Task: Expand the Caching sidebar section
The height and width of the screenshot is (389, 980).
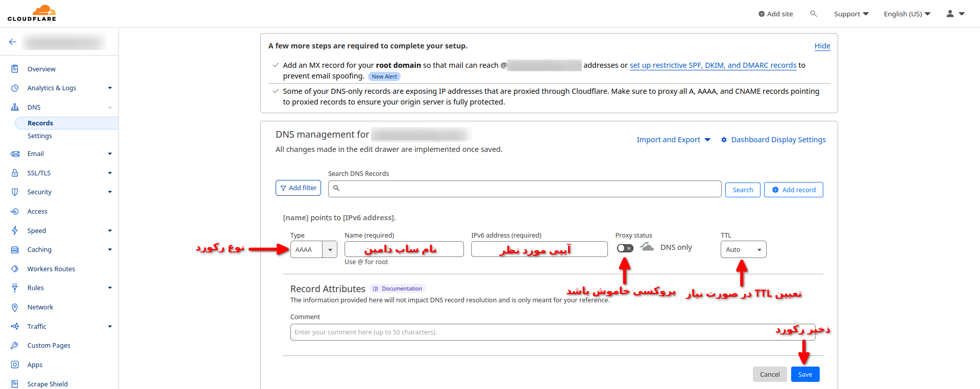Action: click(x=110, y=250)
